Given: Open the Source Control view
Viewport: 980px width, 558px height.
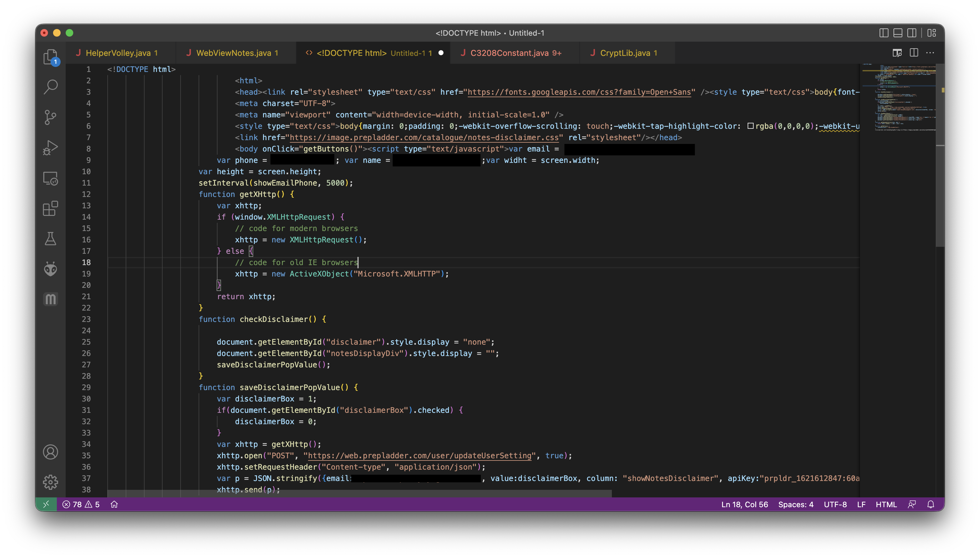Looking at the screenshot, I should coord(50,117).
